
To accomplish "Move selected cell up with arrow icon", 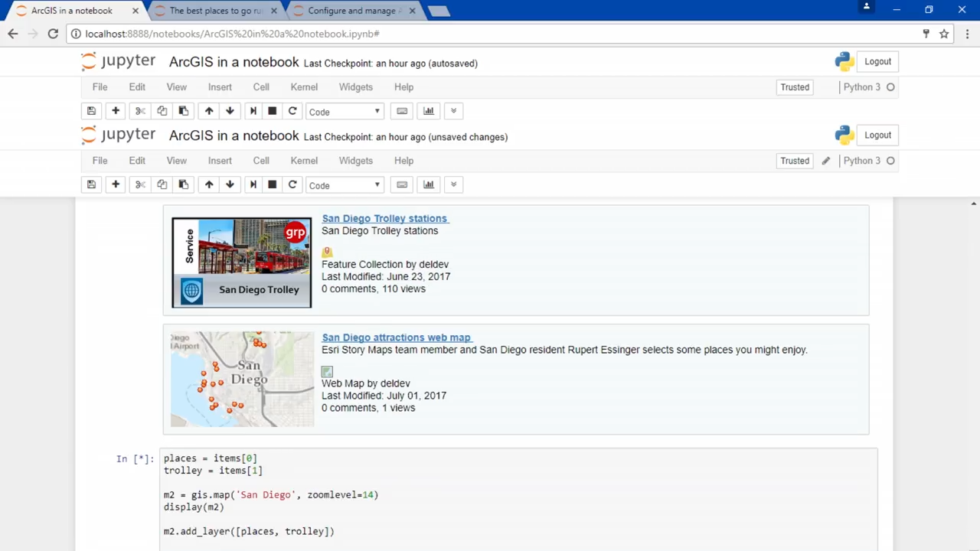I will tap(209, 184).
